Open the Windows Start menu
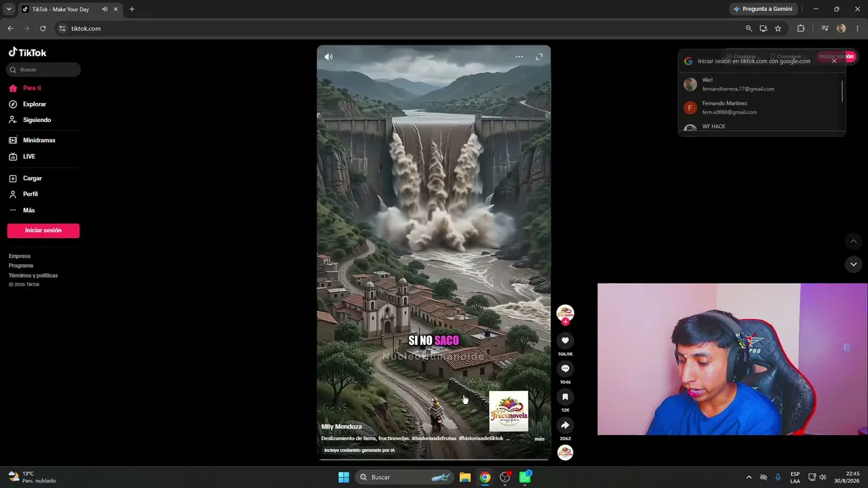The image size is (868, 488). 344,477
